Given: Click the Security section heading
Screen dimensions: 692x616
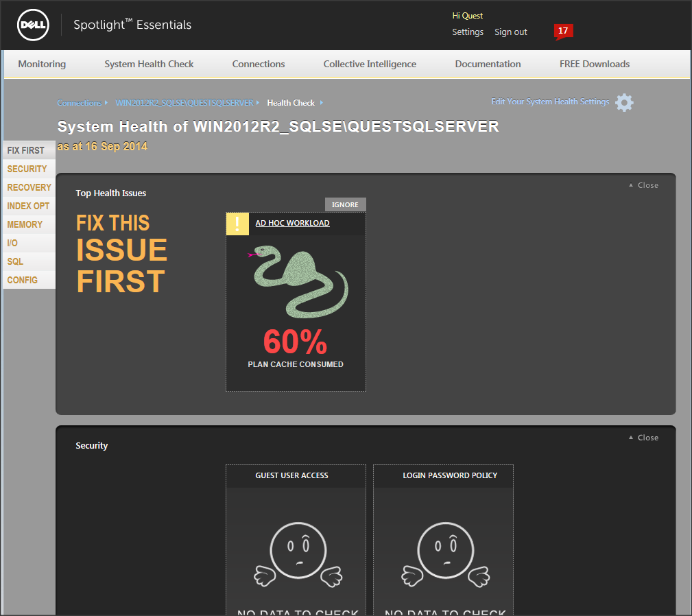Looking at the screenshot, I should pos(91,446).
